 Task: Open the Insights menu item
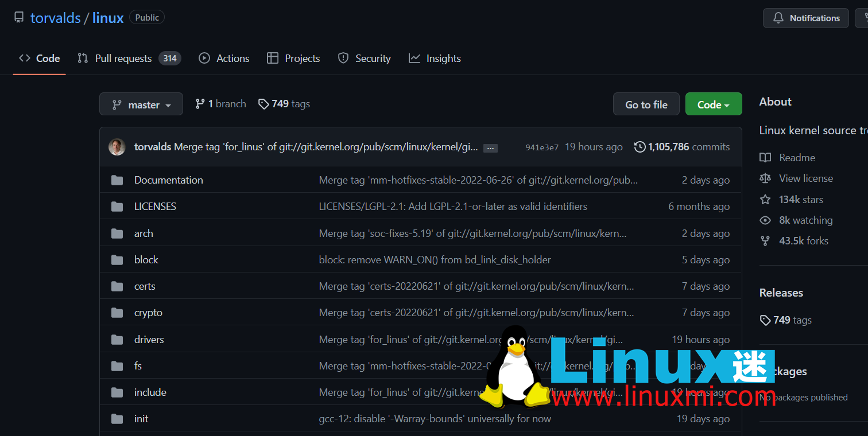(x=435, y=58)
